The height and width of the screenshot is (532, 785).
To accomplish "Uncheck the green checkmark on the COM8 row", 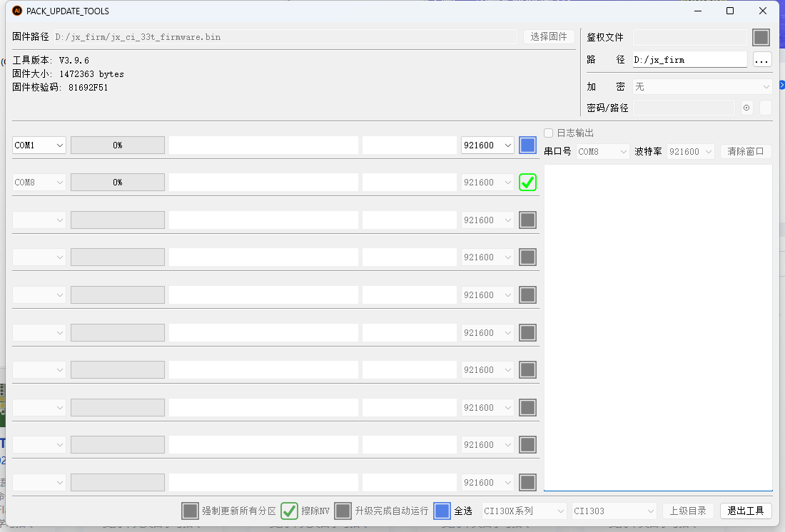I will [527, 182].
